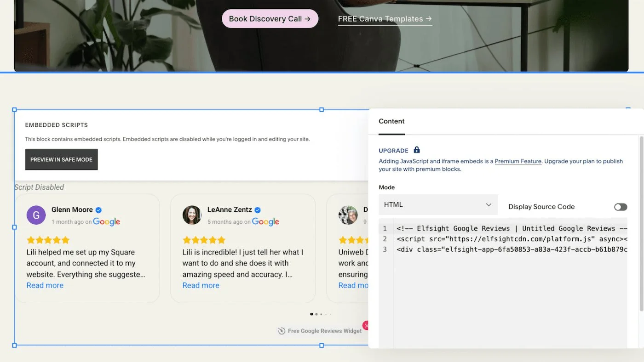Click the Mode label in Content panel
The height and width of the screenshot is (362, 644).
coord(387,187)
